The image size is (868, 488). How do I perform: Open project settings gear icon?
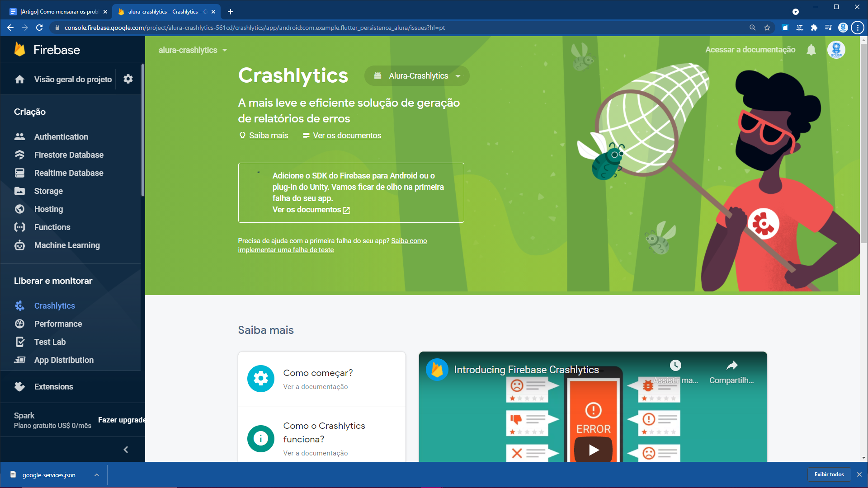128,79
